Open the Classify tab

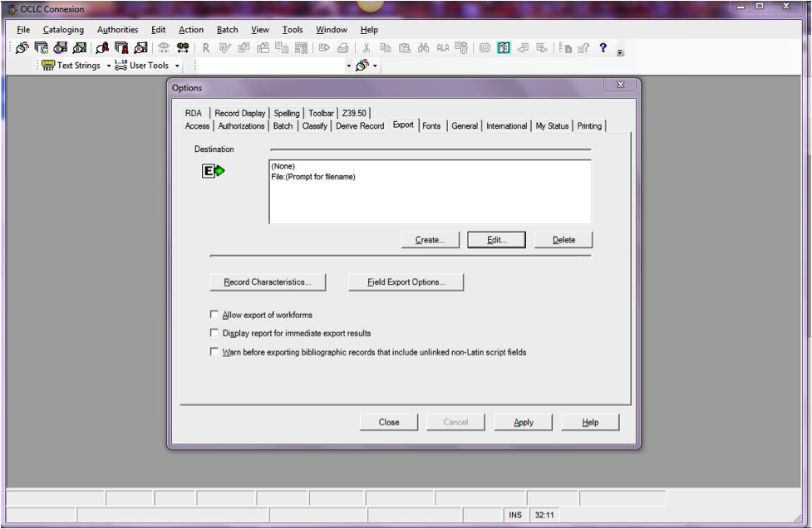click(314, 125)
